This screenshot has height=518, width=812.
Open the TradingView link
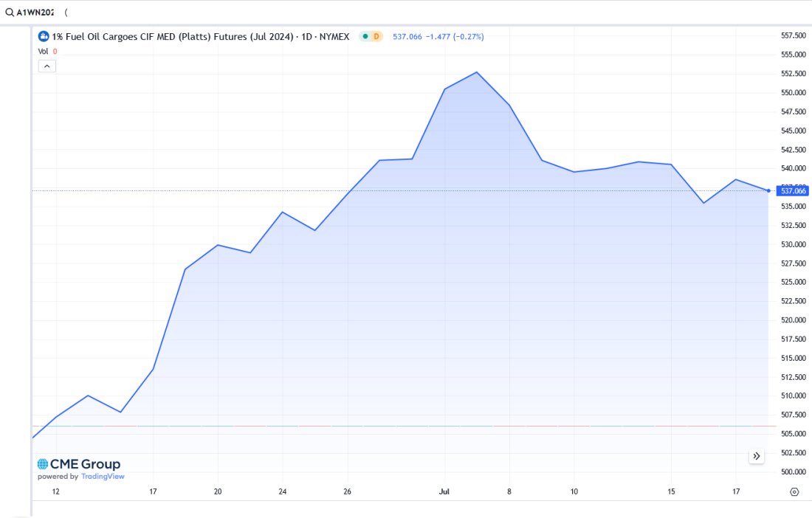click(103, 477)
